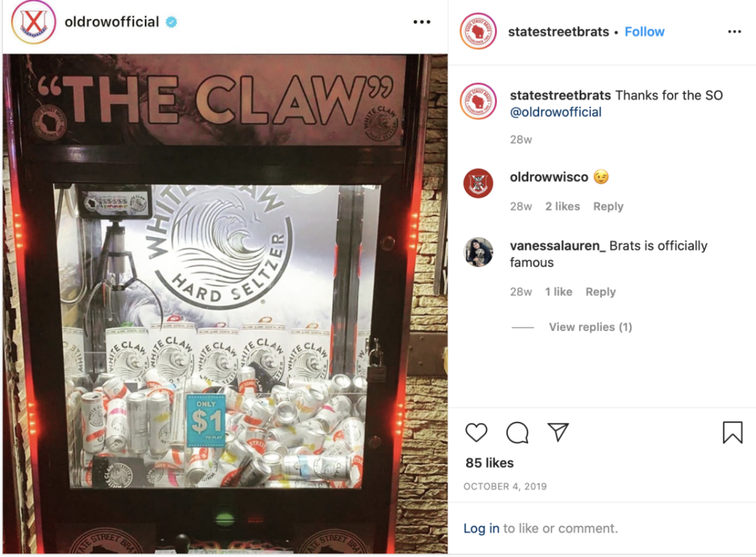Open more options on oldrowofficial post
Viewport: 756px width, 557px height.
422,22
